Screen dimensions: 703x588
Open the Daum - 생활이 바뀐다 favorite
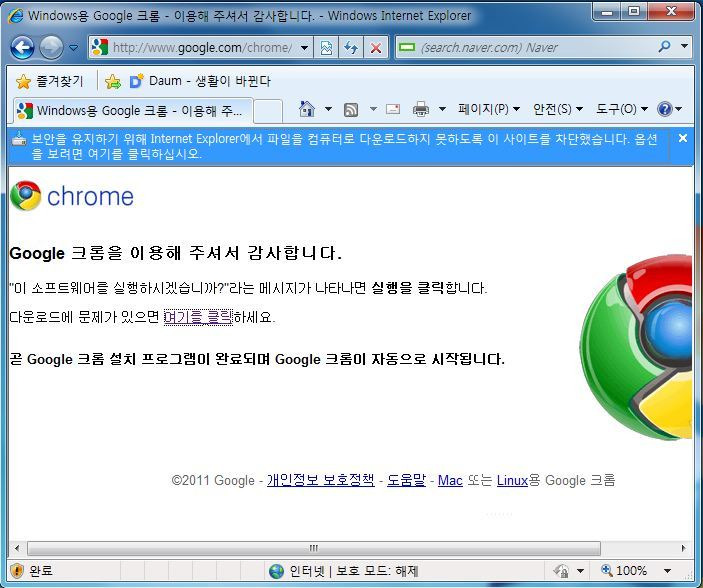click(x=200, y=81)
